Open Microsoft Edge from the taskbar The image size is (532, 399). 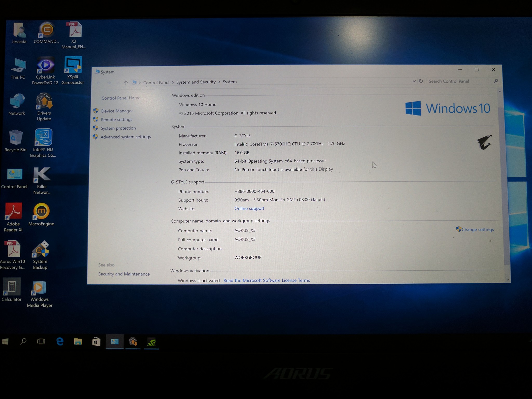pyautogui.click(x=60, y=341)
